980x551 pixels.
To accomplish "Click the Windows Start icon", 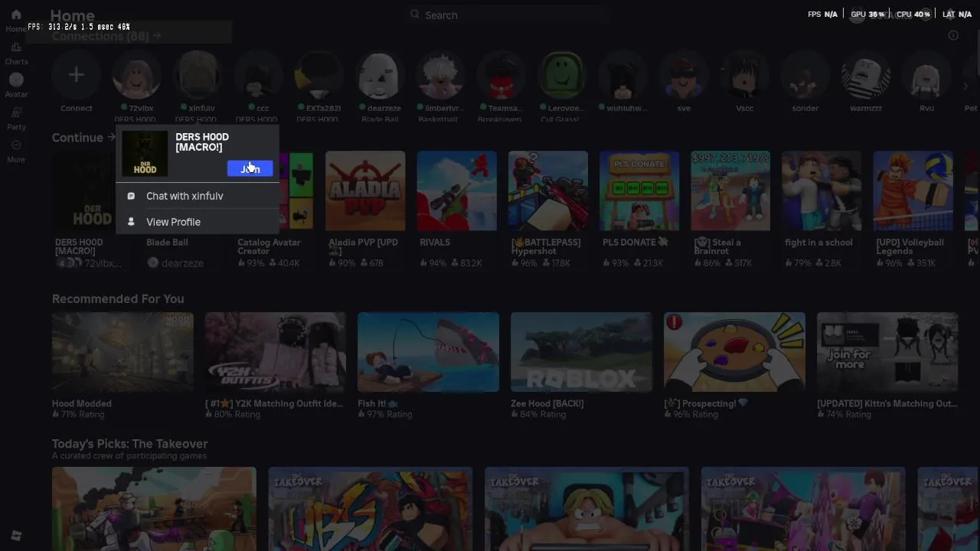I will coord(16,536).
